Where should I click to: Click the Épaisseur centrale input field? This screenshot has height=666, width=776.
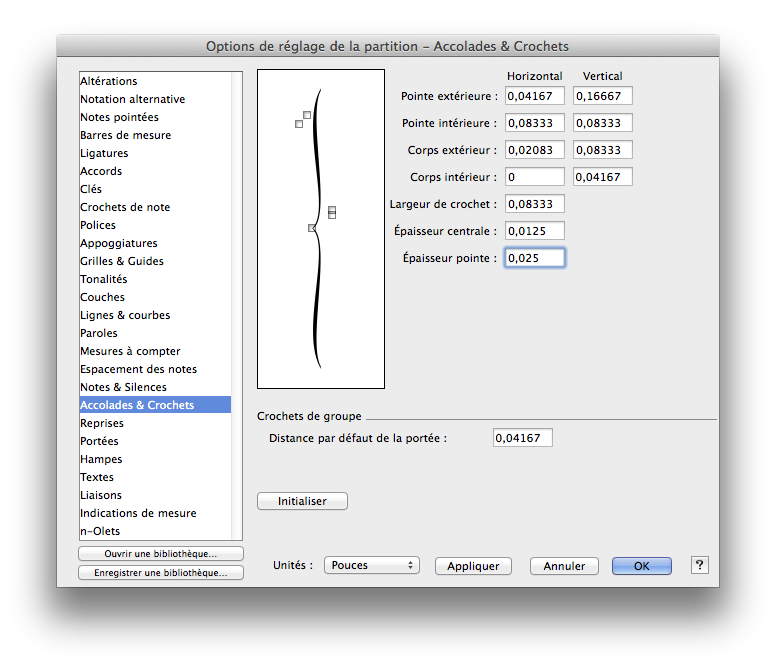click(534, 231)
